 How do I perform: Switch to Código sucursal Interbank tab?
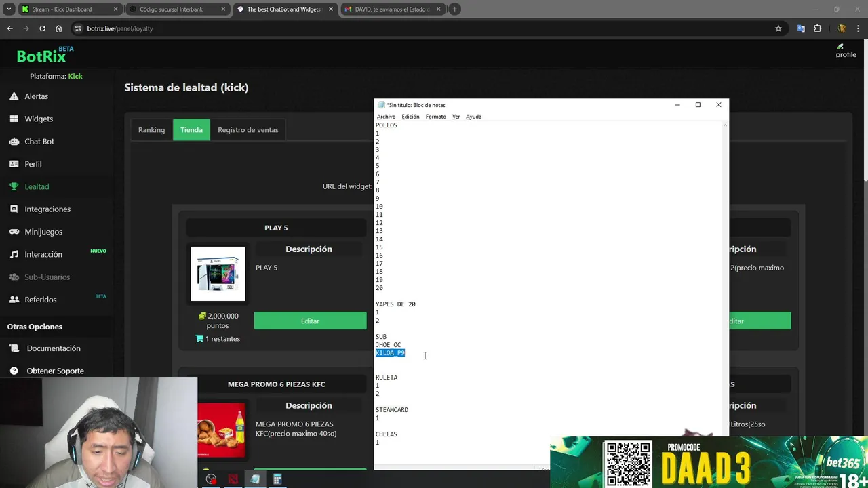pyautogui.click(x=176, y=9)
